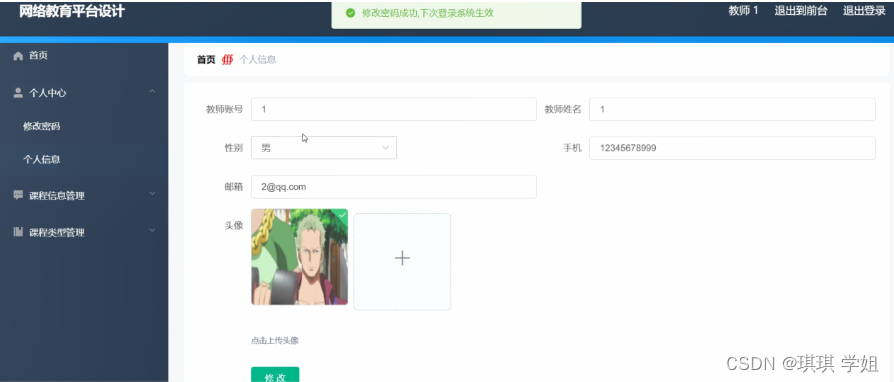Click the red breadcrumb separator icon
This screenshot has width=894, height=382.
coord(227,60)
